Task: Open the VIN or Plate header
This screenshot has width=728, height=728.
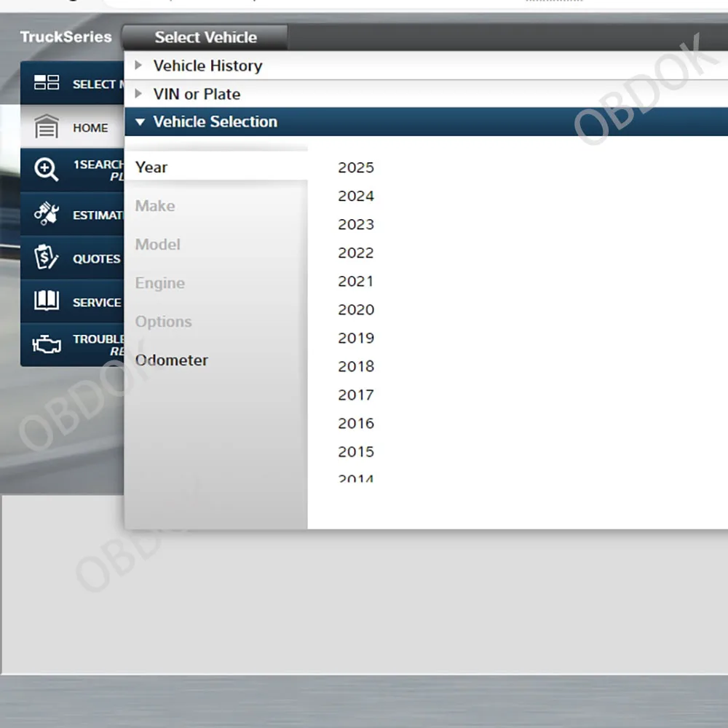Action: pos(426,94)
